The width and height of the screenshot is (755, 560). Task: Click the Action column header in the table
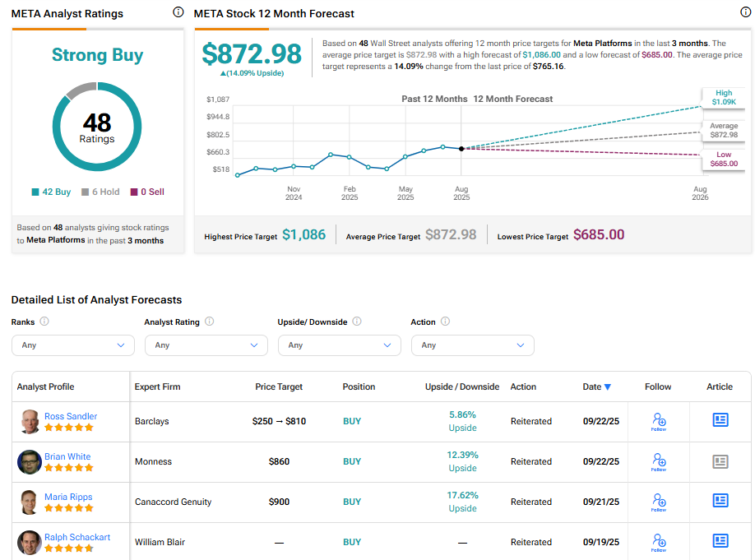[523, 386]
